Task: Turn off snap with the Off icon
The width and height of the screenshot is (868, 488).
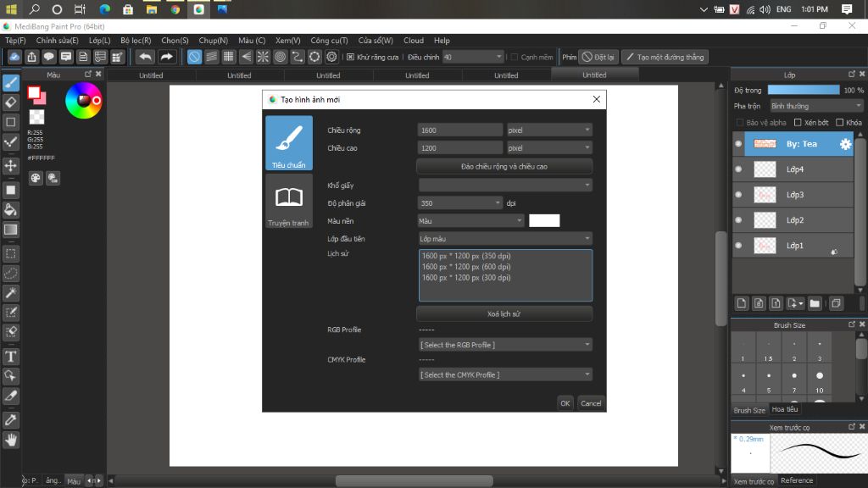Action: click(194, 57)
